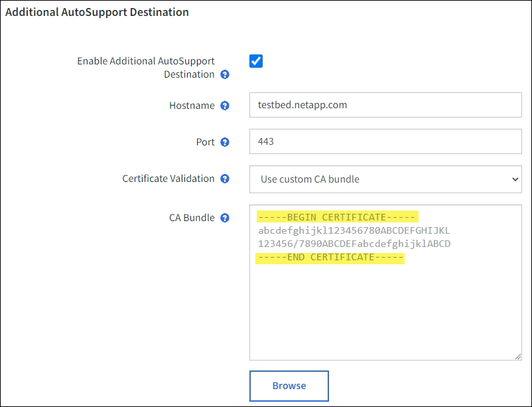
Task: Click the END CERTIFICATE highlighted line
Action: (330, 258)
